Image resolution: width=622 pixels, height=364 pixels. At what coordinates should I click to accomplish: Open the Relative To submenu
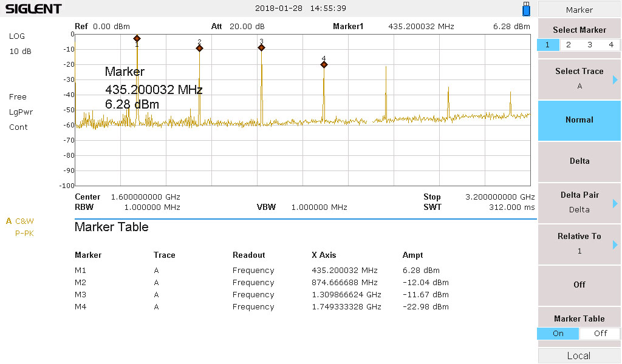(579, 244)
